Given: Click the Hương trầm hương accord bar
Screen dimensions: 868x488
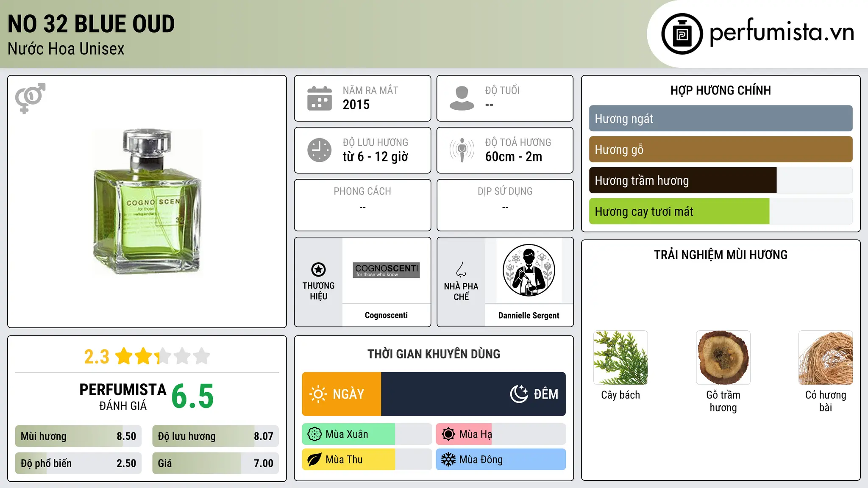Looking at the screenshot, I should pyautogui.click(x=721, y=180).
